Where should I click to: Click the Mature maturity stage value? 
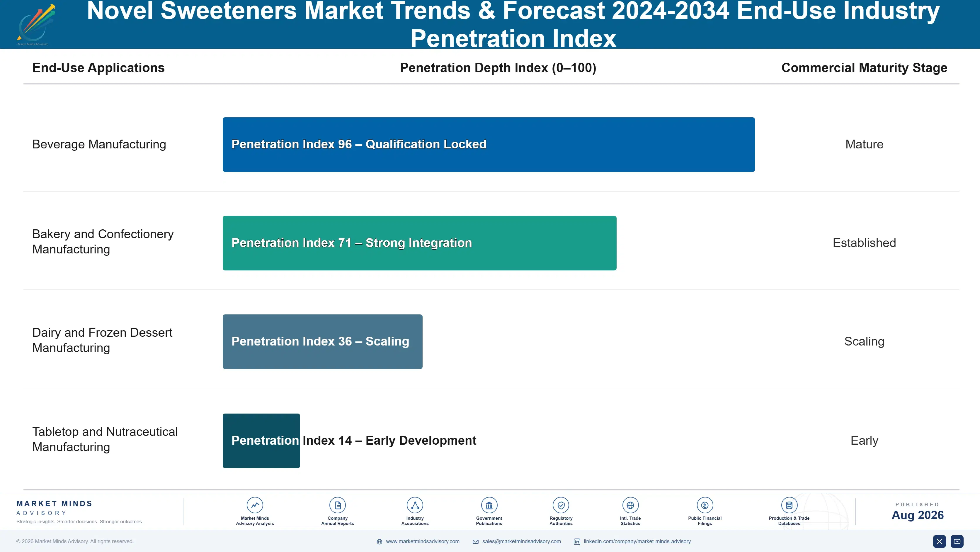pos(864,144)
